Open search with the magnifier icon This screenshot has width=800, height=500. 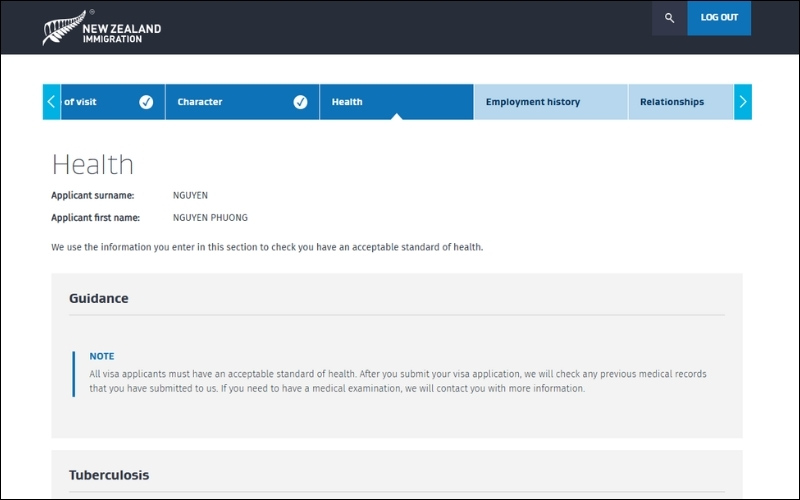[x=669, y=18]
